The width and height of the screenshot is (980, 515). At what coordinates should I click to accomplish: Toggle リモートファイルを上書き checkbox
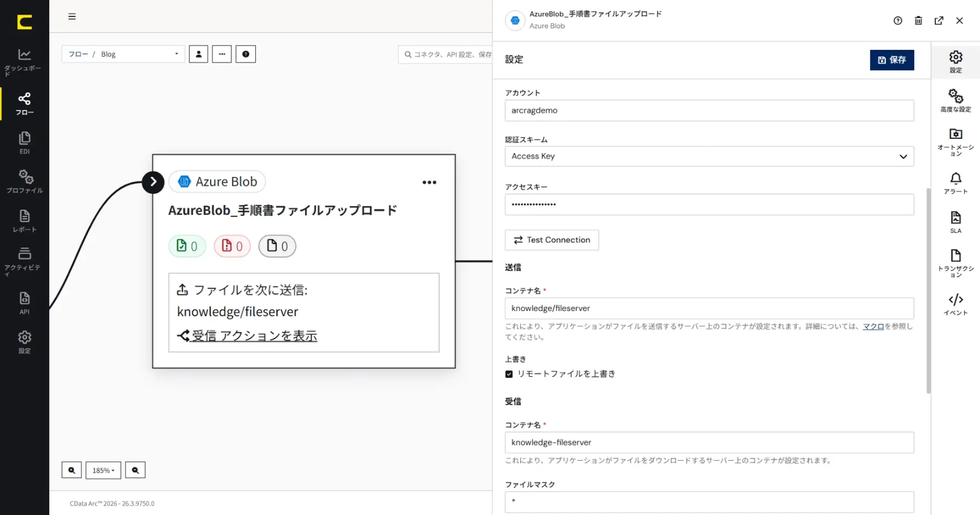pyautogui.click(x=509, y=374)
